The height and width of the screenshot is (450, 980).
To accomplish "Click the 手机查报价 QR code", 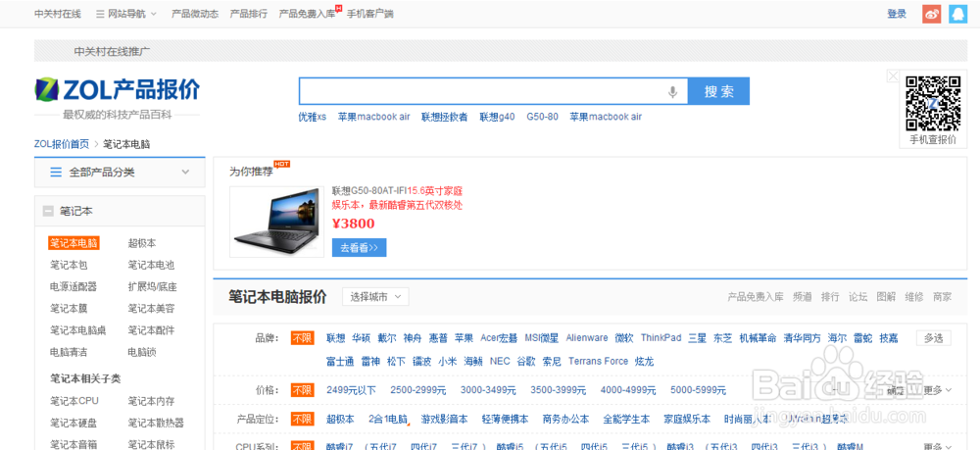I will [x=933, y=102].
